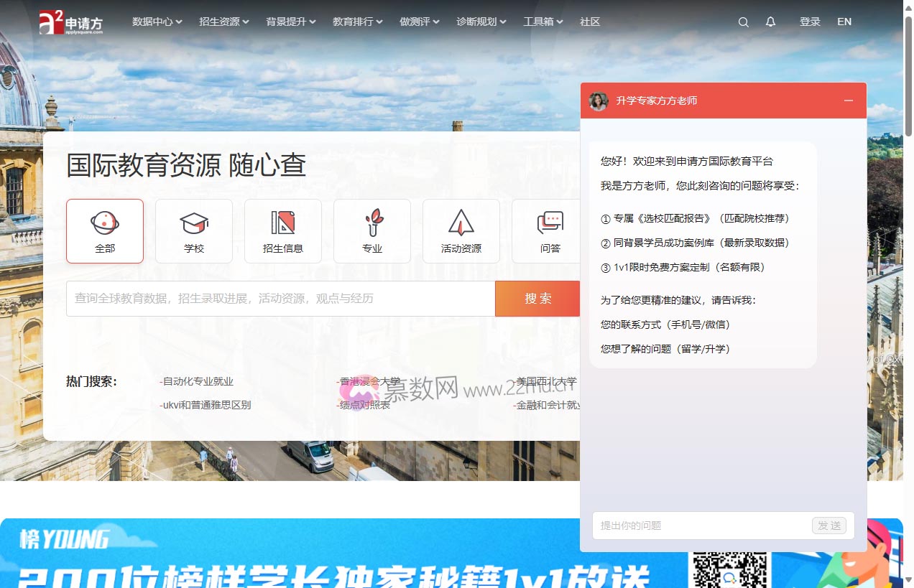Expand the 招生资源 dropdown menu
The width and height of the screenshot is (914, 588).
[223, 22]
